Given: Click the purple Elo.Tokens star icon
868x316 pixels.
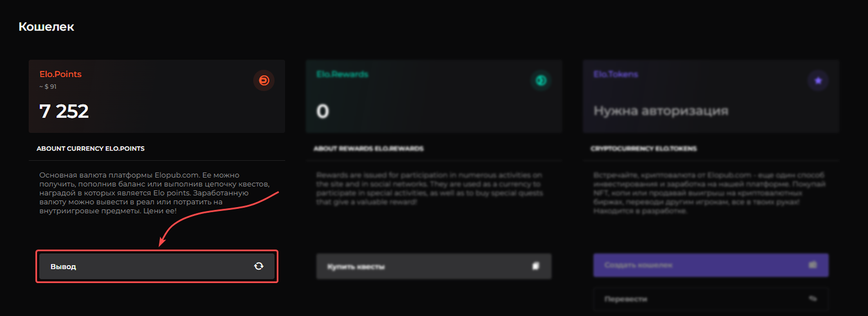Looking at the screenshot, I should point(818,81).
